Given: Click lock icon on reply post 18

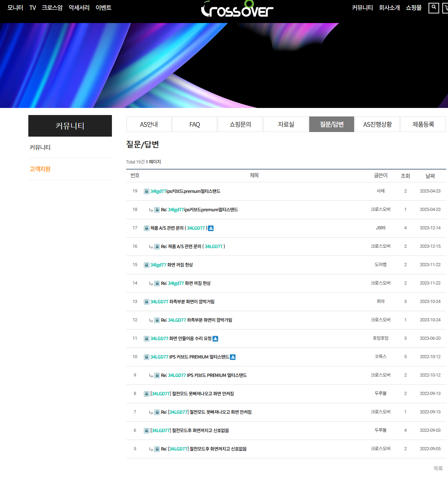Looking at the screenshot, I should [x=157, y=210].
